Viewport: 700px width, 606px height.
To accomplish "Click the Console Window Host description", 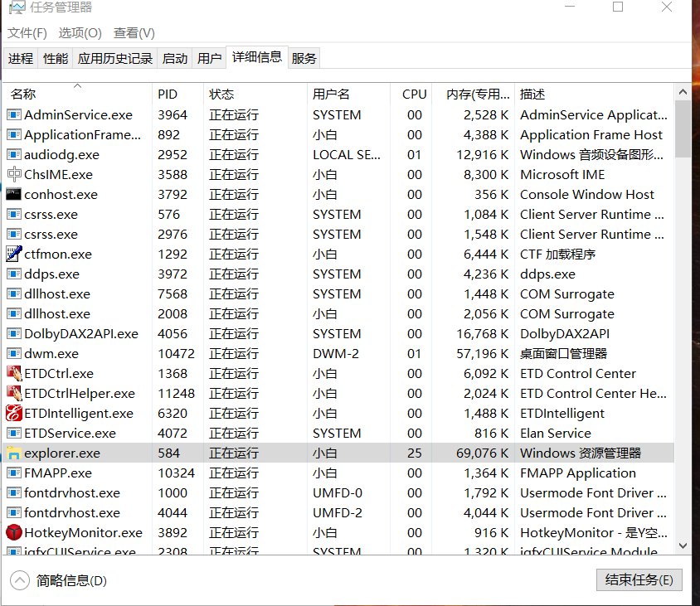I will pos(587,195).
